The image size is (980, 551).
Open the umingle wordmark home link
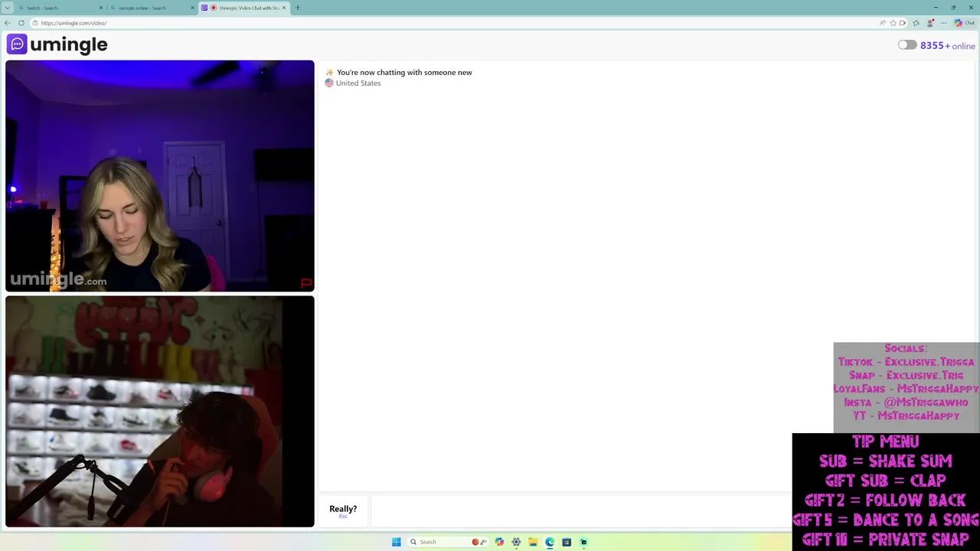click(x=69, y=44)
